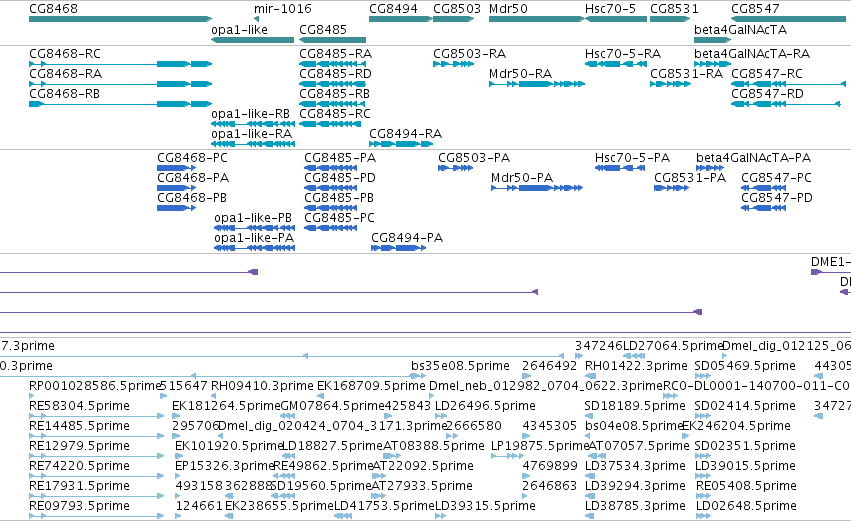Click the RE14485.5prime EST label
851x521 pixels.
pos(79,426)
